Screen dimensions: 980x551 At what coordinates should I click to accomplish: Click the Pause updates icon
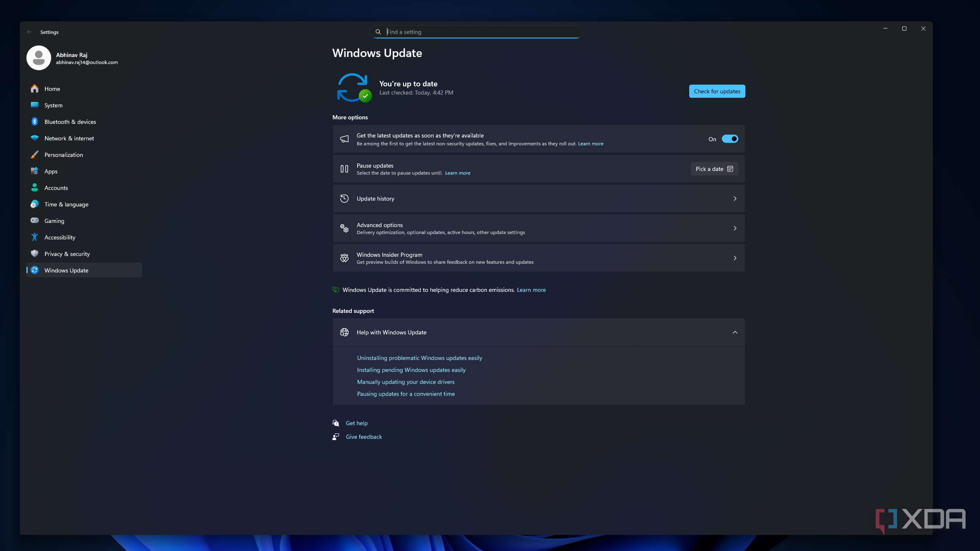pos(344,169)
